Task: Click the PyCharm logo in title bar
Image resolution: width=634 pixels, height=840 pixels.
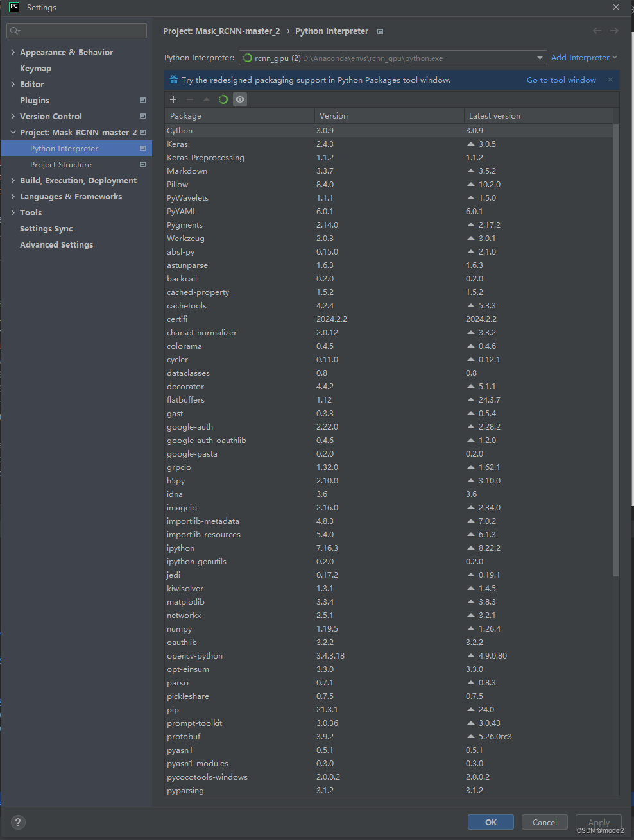Action: coord(14,7)
